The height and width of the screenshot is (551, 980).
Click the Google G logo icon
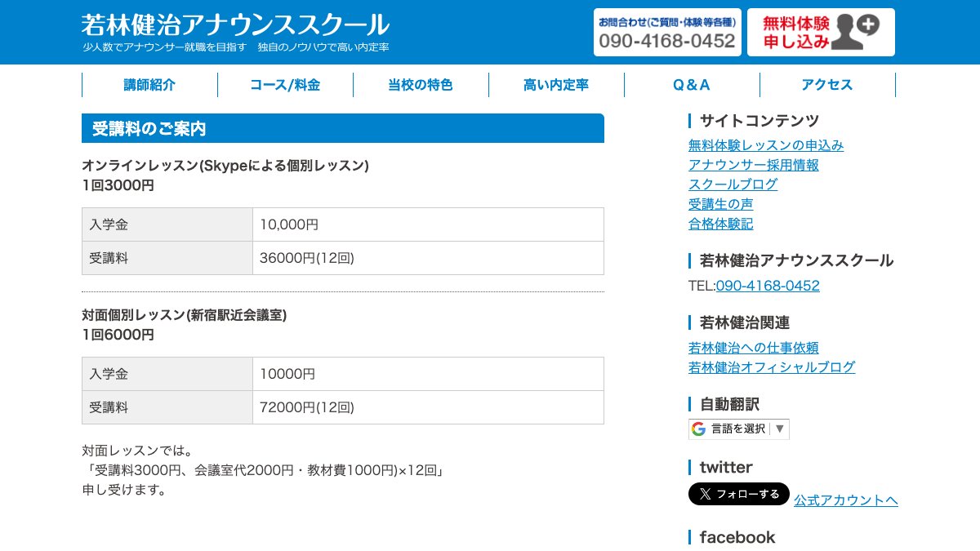click(x=698, y=429)
